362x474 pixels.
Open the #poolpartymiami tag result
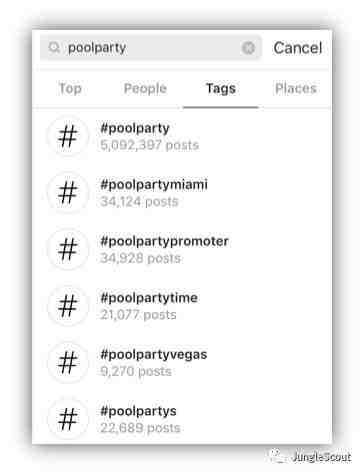[x=182, y=193]
